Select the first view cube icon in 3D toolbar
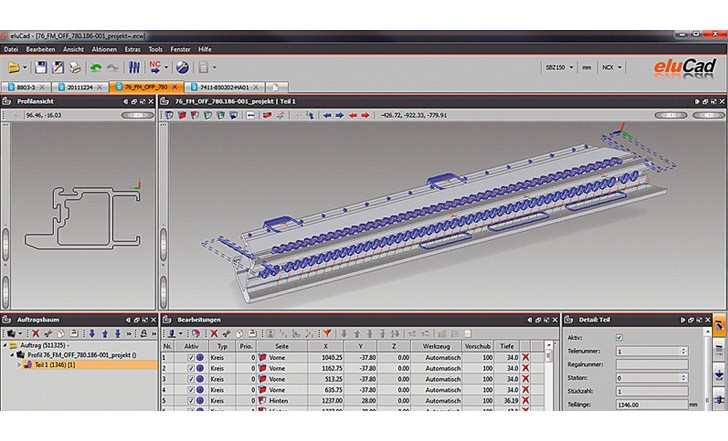The image size is (728, 441). point(169,115)
